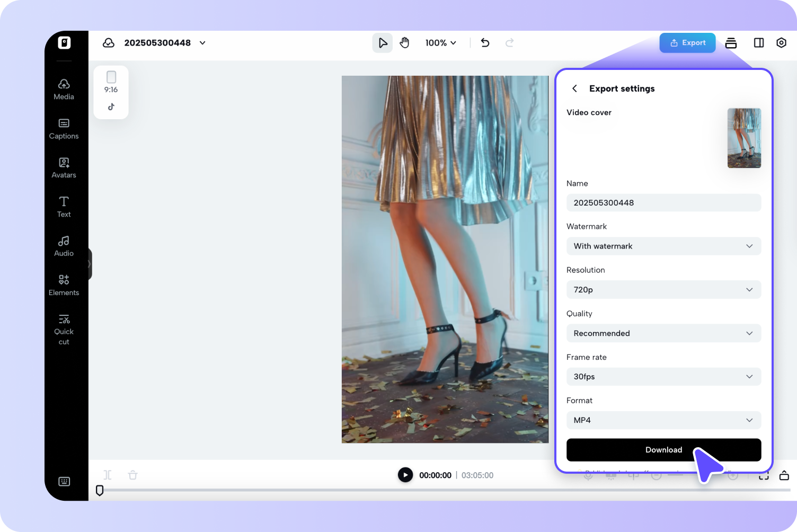Open the stacked layers icon beside Export
This screenshot has width=797, height=532.
tap(731, 43)
